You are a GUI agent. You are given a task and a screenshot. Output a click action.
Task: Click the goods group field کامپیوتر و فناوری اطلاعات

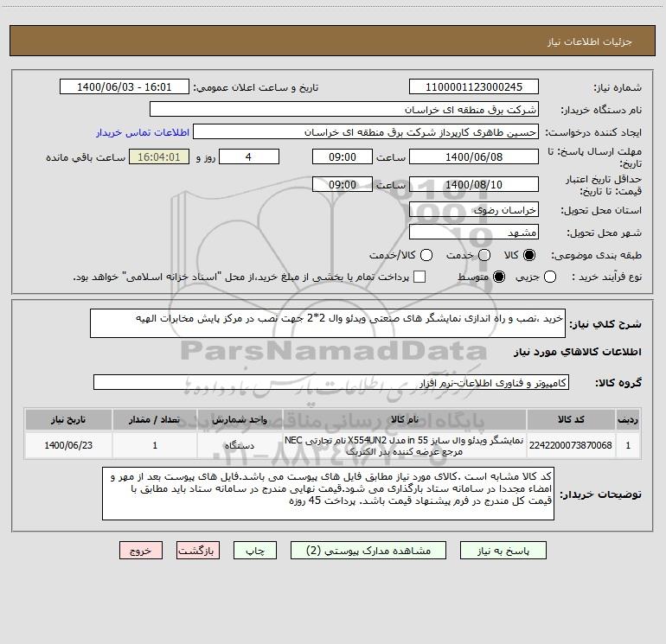331,382
